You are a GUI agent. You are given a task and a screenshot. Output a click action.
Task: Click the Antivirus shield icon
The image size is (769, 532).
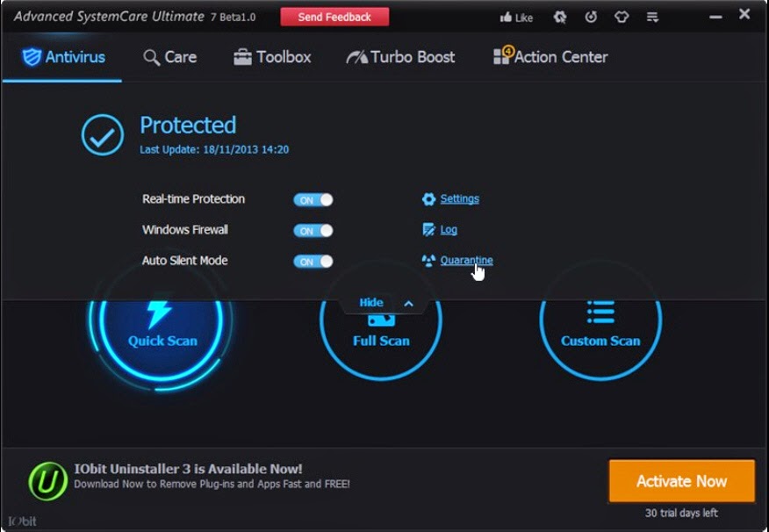coord(32,57)
